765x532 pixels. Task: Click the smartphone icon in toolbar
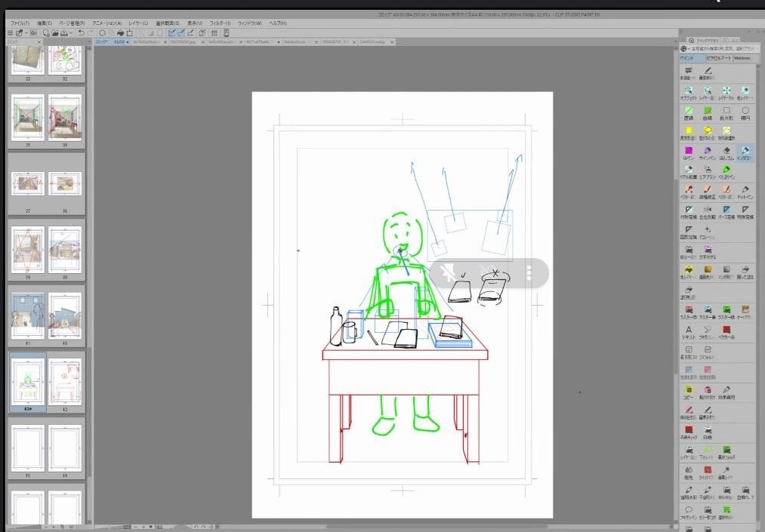pos(227,33)
